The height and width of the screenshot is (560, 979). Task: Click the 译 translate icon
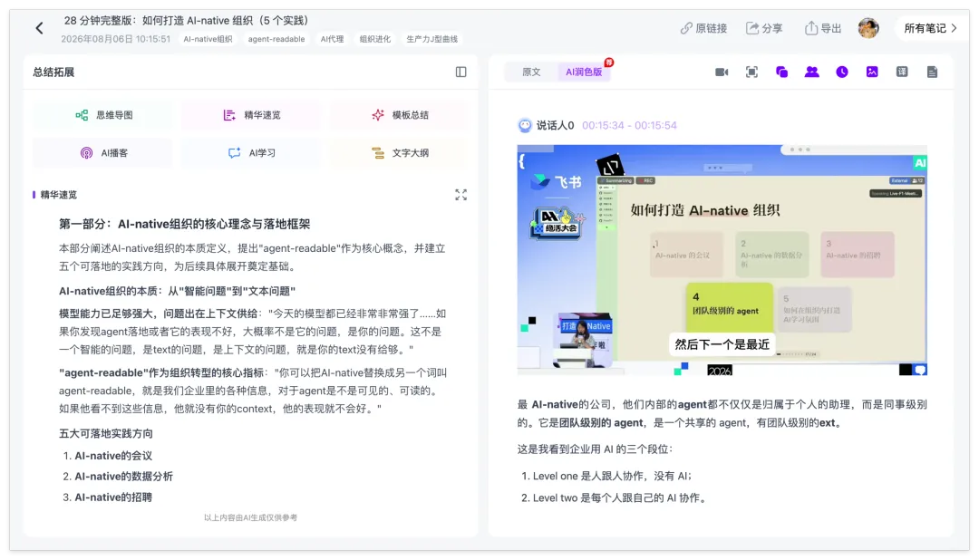(902, 72)
